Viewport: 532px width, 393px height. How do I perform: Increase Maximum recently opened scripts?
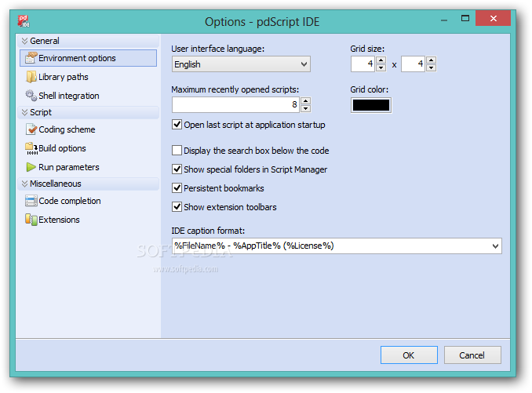pos(306,101)
